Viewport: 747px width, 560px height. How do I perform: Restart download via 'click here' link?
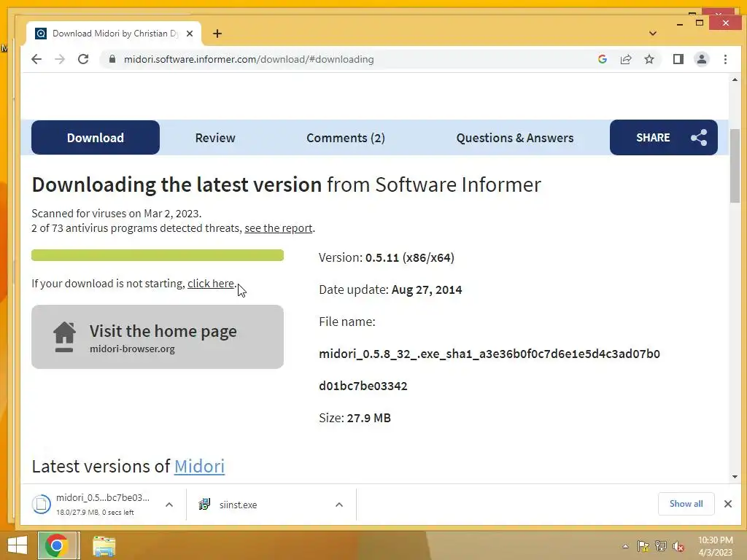211,284
